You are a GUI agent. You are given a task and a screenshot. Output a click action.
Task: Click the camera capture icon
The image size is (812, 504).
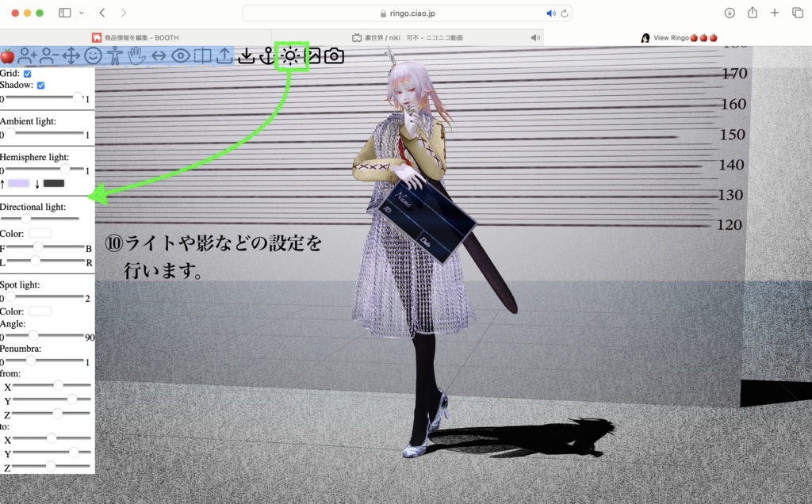tap(334, 55)
